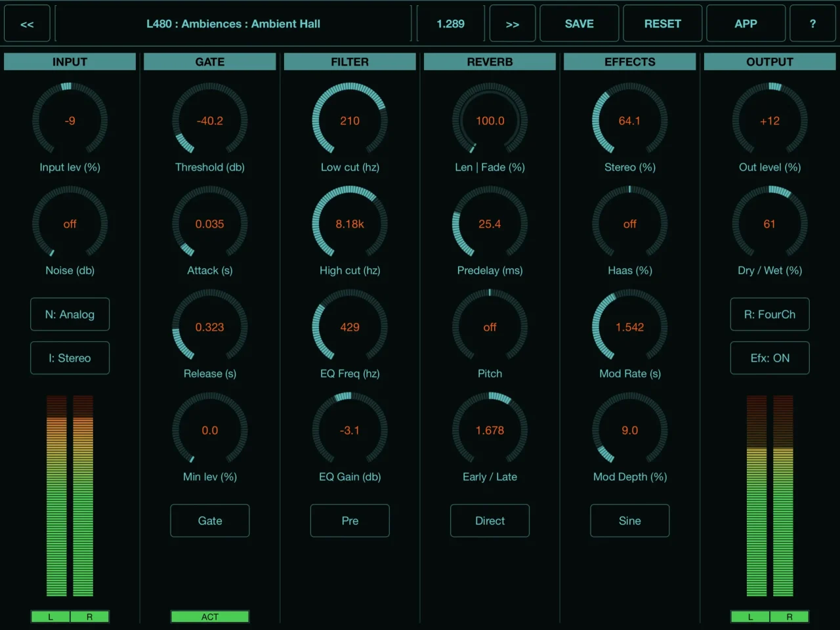Click the Haas (%) knob set to off
The height and width of the screenshot is (630, 840).
(630, 223)
